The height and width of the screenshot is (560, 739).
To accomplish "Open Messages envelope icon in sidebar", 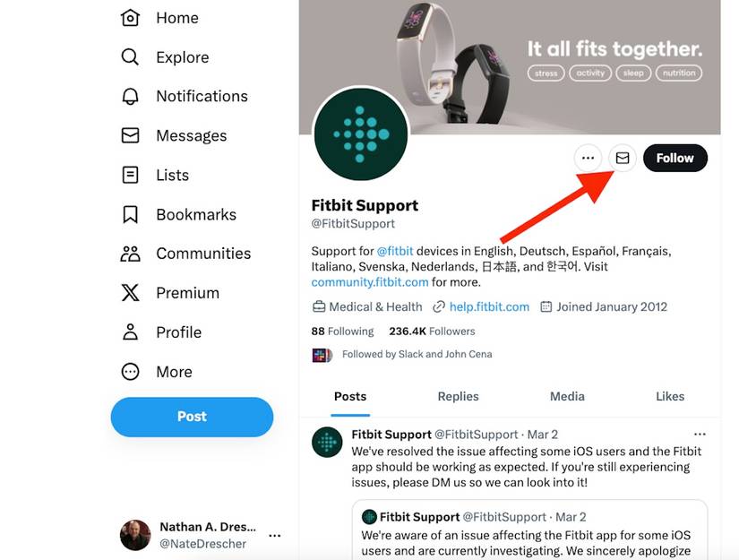I will tap(130, 136).
